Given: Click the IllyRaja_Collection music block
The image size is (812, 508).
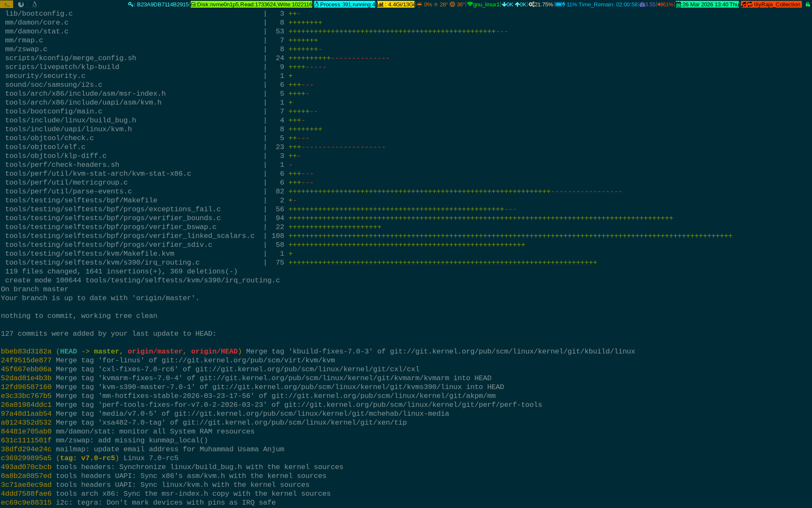Looking at the screenshot, I should tap(771, 4).
